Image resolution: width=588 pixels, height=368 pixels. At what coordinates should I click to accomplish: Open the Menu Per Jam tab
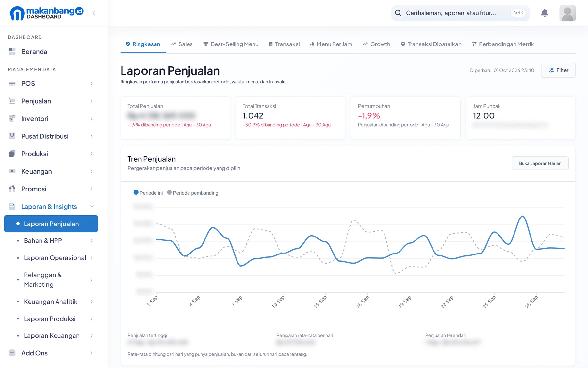[x=331, y=44]
